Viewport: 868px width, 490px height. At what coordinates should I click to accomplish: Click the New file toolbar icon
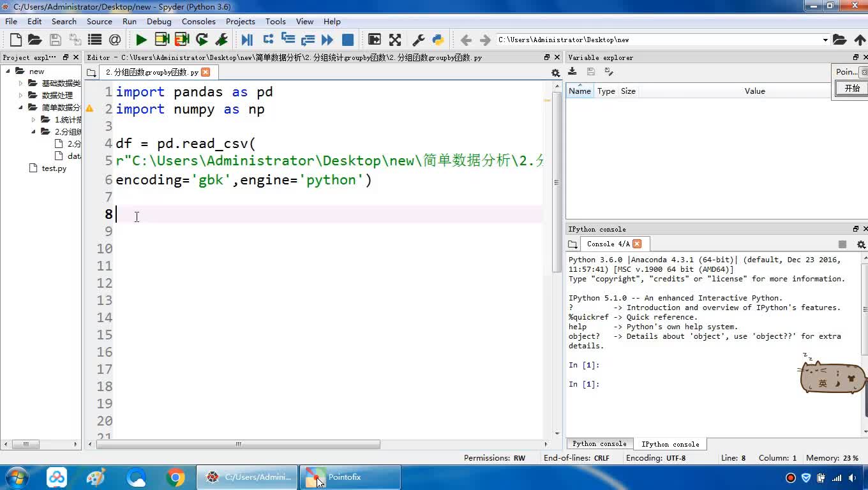16,40
